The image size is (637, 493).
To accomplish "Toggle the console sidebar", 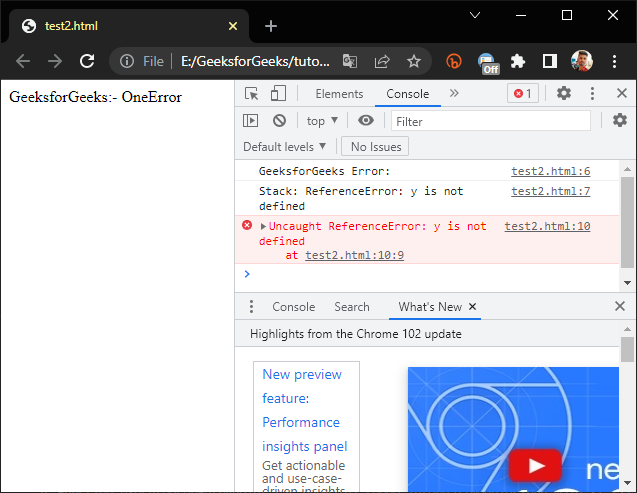I will pyautogui.click(x=250, y=121).
